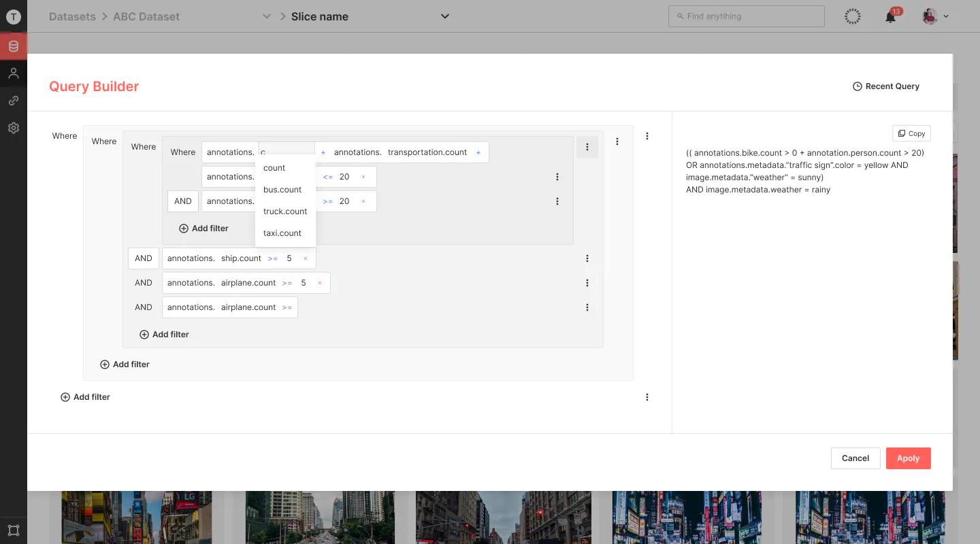Expand the Slice name dropdown
Image resolution: width=980 pixels, height=544 pixels.
click(445, 16)
